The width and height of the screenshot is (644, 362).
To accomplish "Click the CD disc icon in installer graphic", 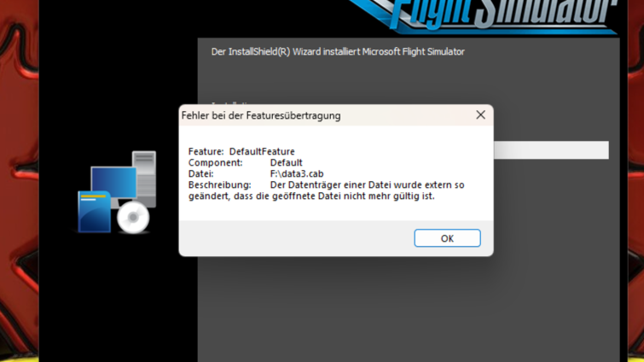I will click(133, 218).
